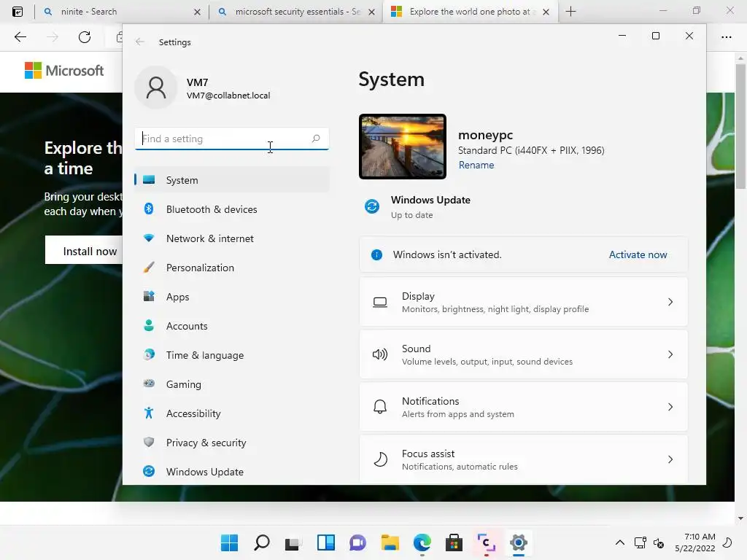Expand the Sound settings chevron
The image size is (747, 560).
point(670,354)
